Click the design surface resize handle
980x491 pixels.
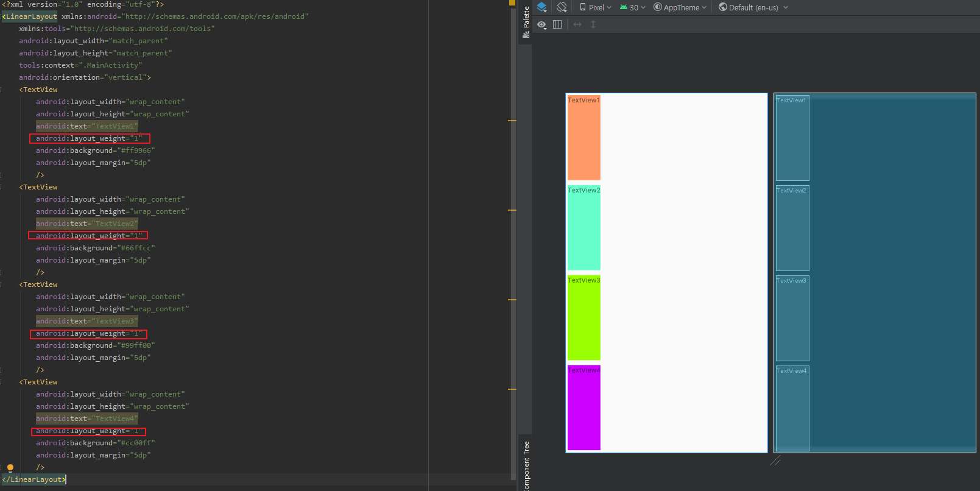click(775, 461)
